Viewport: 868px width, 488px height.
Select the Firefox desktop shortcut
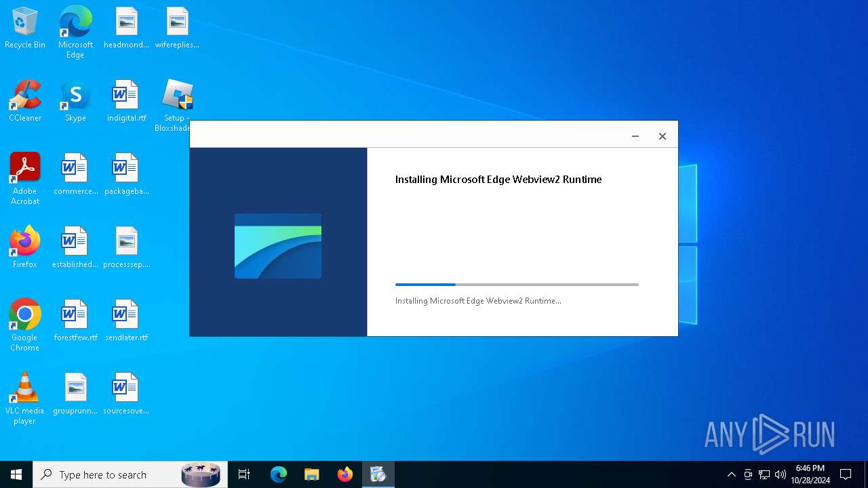pyautogui.click(x=25, y=248)
